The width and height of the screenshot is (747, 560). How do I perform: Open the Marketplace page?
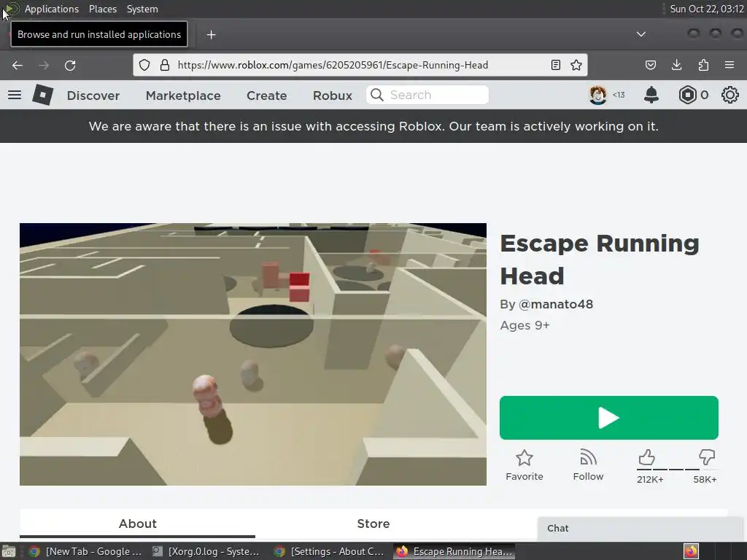coord(183,96)
